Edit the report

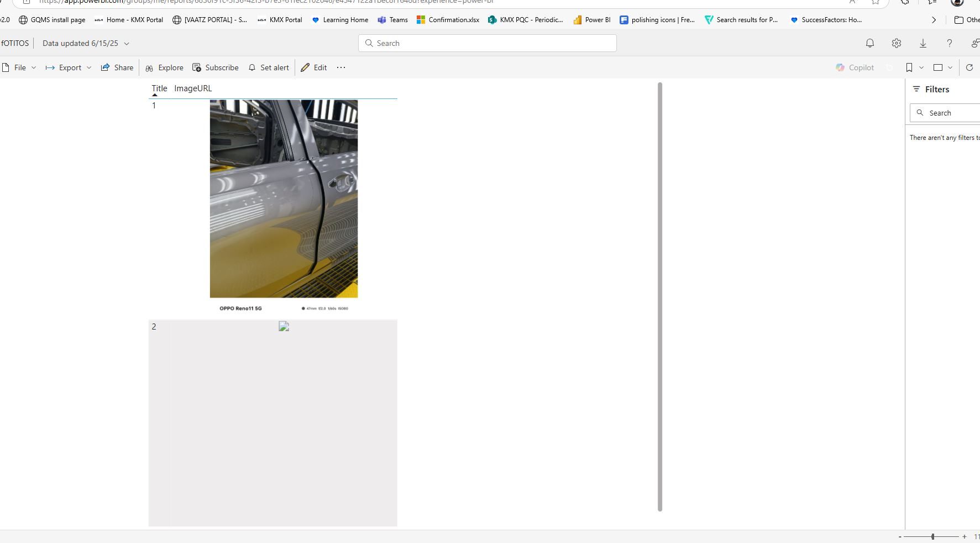(x=314, y=67)
